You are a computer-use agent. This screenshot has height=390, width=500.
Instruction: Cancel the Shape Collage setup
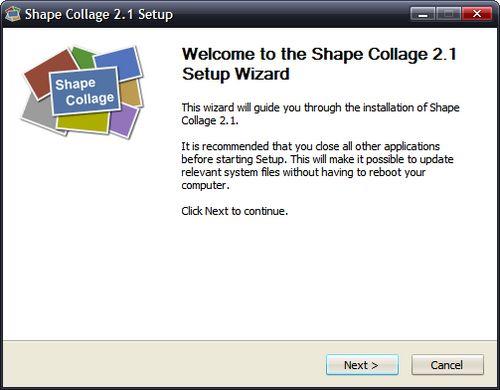click(447, 365)
